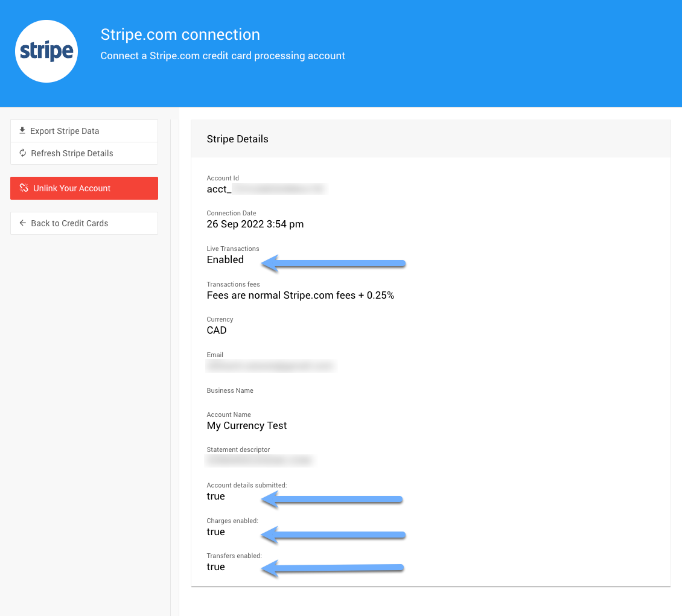This screenshot has width=682, height=616.
Task: Click the Stripe Details panel heading
Action: 237,139
